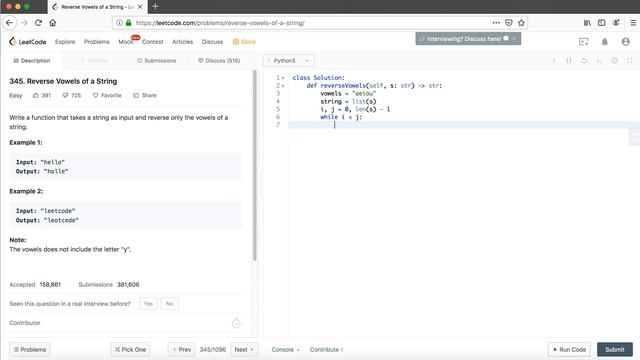Screen dimensions: 640x360
Task: Close the Reverse Vowels browser tab
Action: (x=140, y=7)
